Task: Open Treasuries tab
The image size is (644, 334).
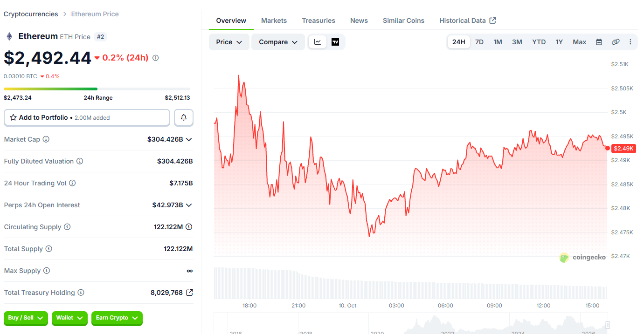Action: tap(319, 20)
